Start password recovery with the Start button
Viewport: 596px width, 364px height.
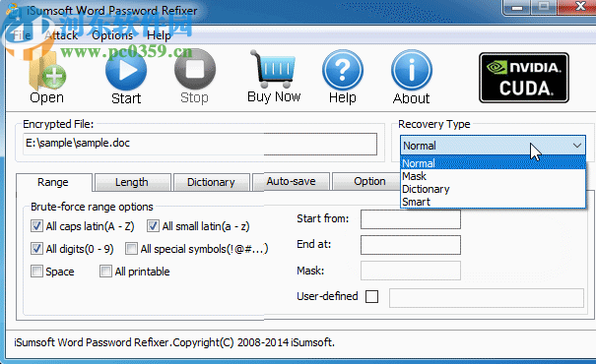[126, 78]
